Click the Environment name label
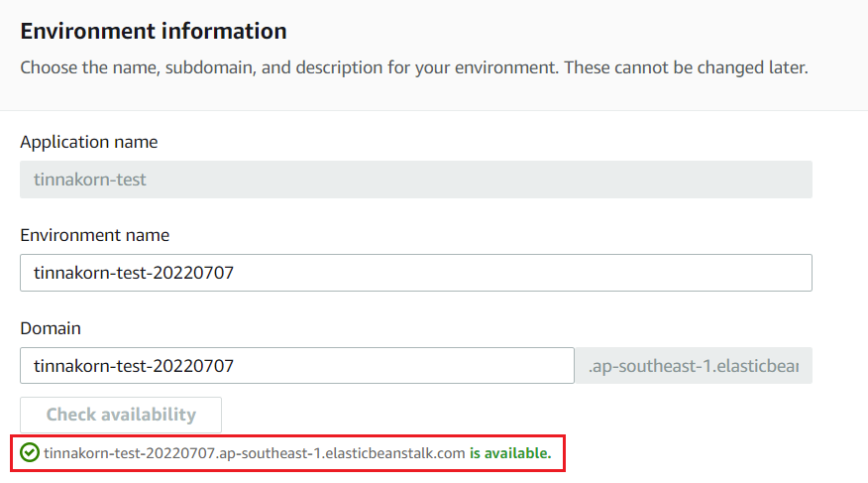The height and width of the screenshot is (483, 868). tap(95, 235)
